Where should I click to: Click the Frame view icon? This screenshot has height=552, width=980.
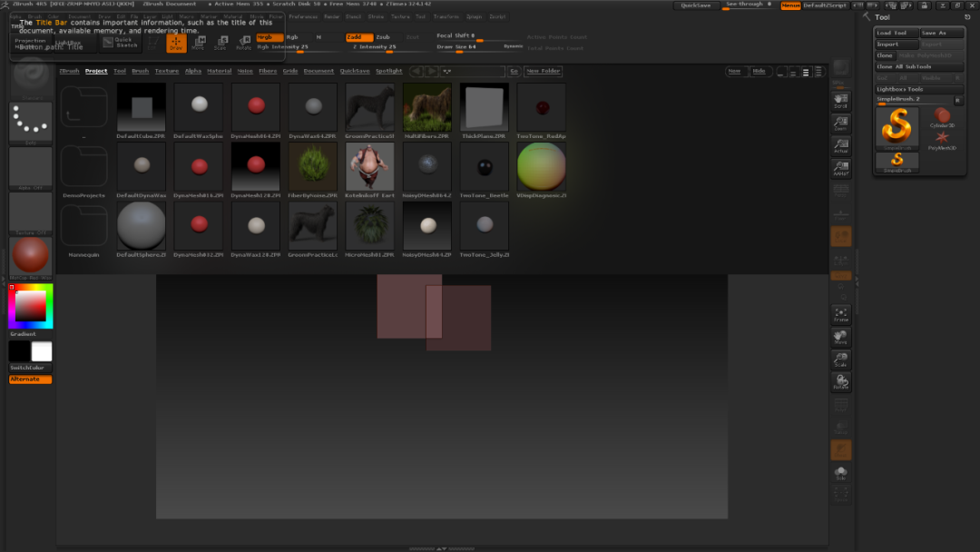(840, 314)
